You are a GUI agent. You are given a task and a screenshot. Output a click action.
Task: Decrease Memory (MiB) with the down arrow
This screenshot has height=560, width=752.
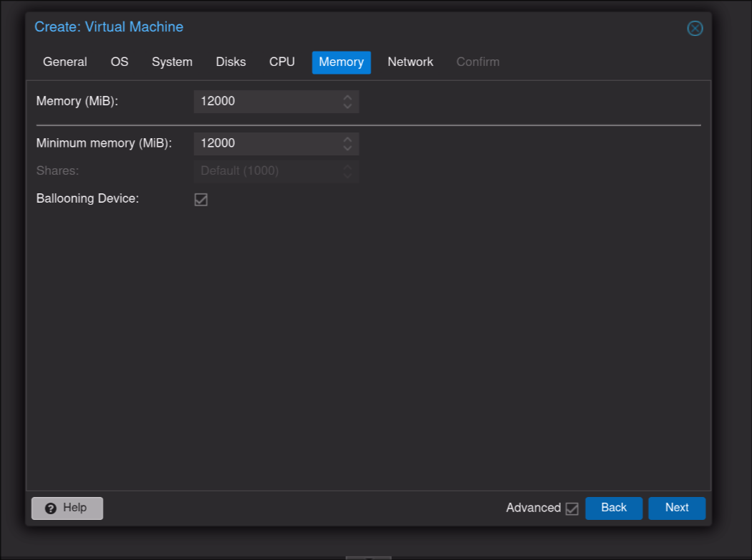coord(347,106)
